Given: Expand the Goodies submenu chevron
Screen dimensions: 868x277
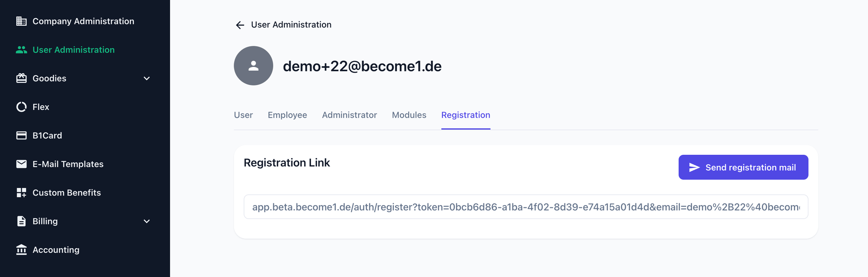Looking at the screenshot, I should [x=146, y=78].
